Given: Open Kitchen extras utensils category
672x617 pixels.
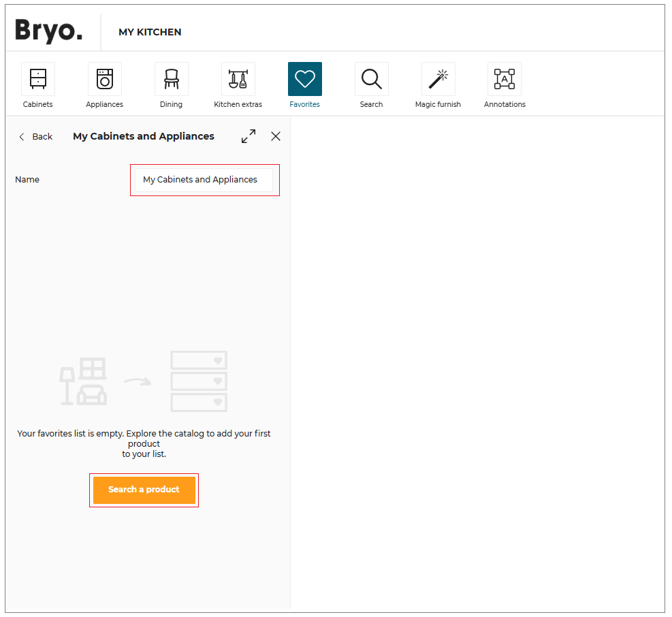Looking at the screenshot, I should [x=238, y=80].
